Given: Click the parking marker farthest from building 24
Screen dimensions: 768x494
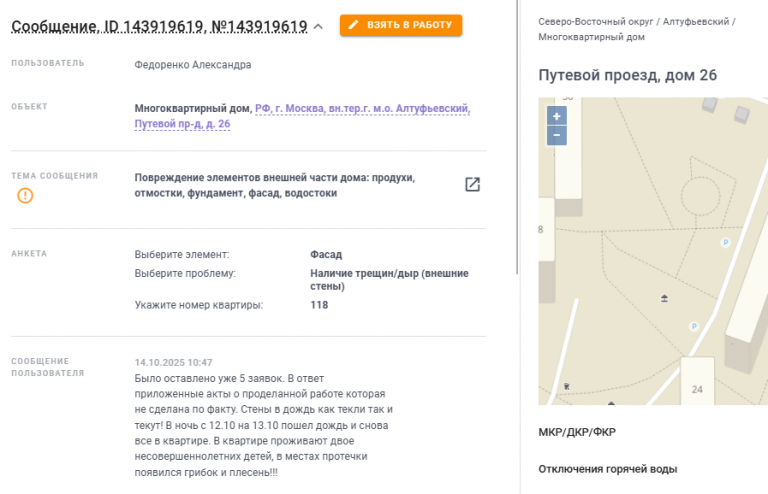Looking at the screenshot, I should pos(726,242).
